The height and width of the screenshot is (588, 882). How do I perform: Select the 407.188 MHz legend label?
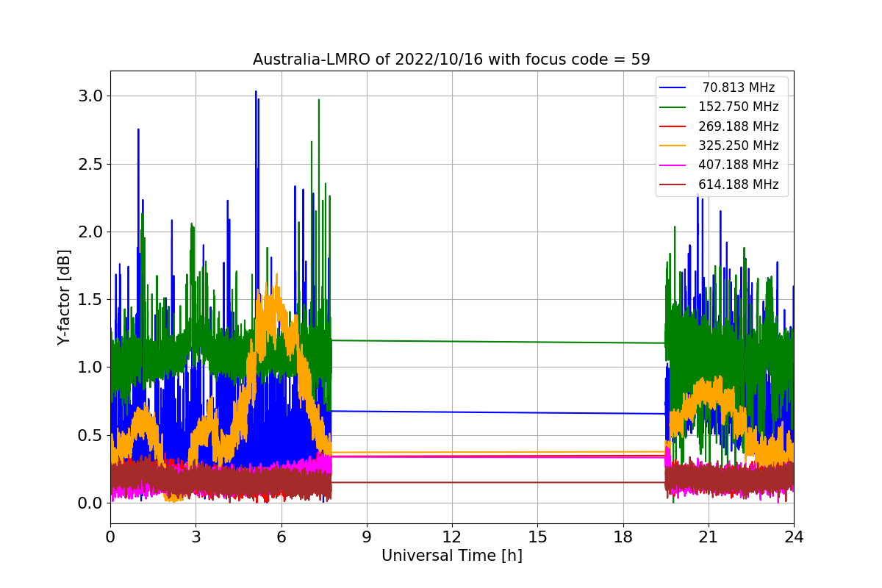point(739,165)
